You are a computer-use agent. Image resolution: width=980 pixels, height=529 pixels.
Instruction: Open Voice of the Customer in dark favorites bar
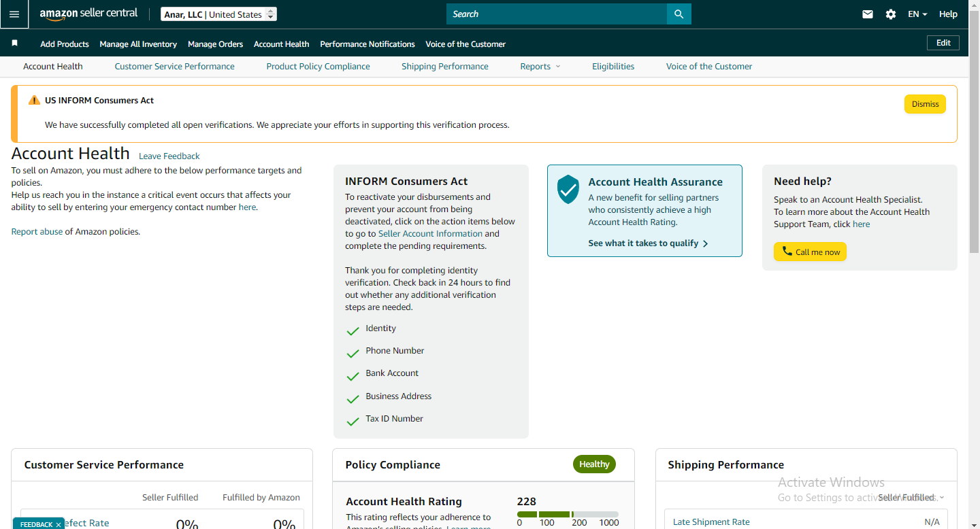[x=465, y=44]
